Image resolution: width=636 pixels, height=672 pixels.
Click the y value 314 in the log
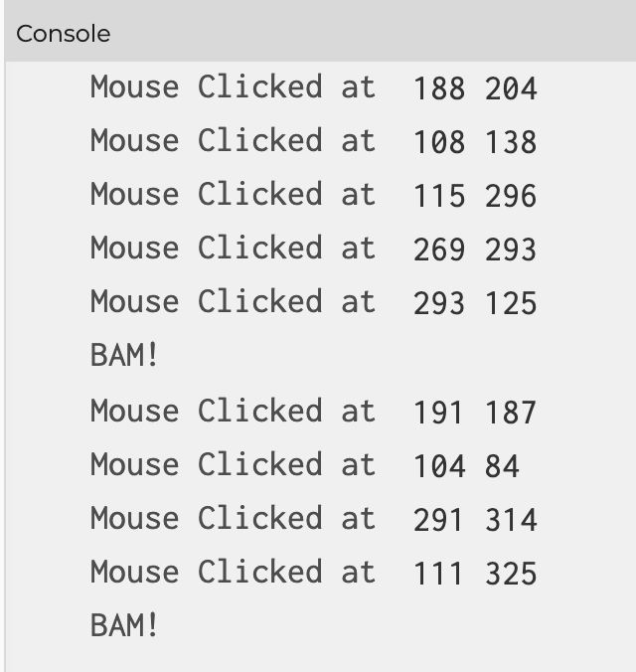coord(511,520)
